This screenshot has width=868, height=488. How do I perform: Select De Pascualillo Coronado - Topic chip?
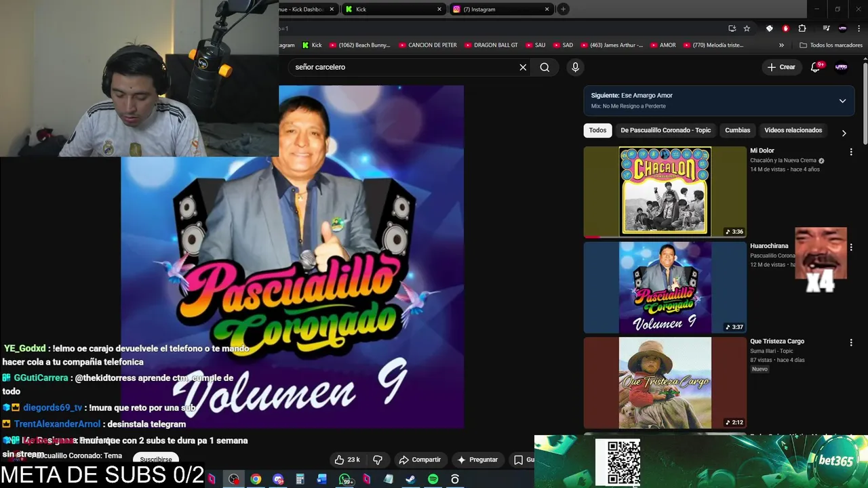(x=666, y=130)
